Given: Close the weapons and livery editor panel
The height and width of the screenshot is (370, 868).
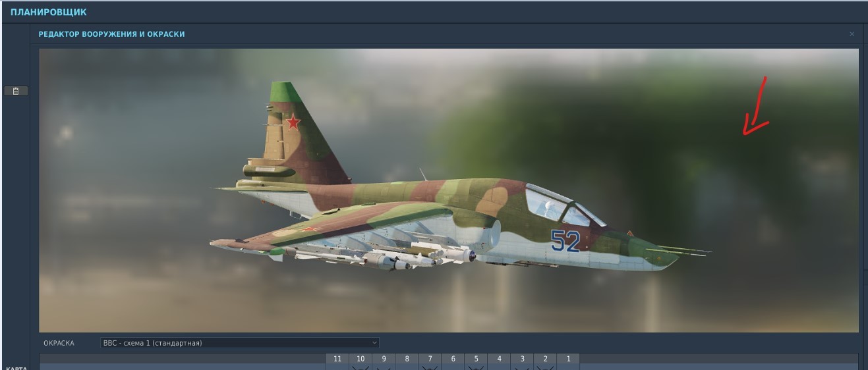Looking at the screenshot, I should (x=852, y=34).
